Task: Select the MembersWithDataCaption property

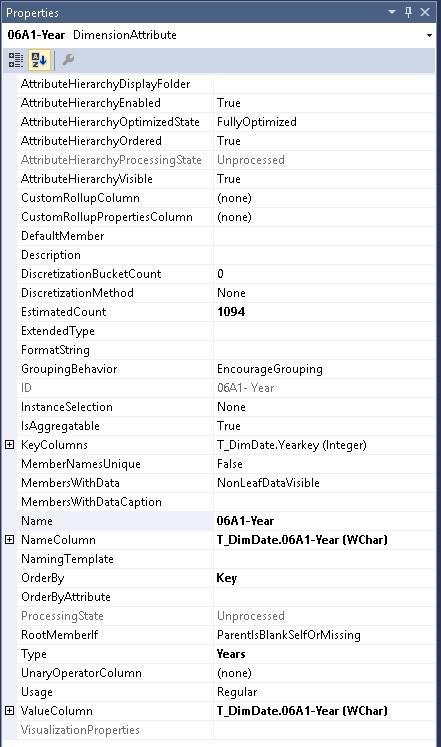Action: pyautogui.click(x=91, y=502)
